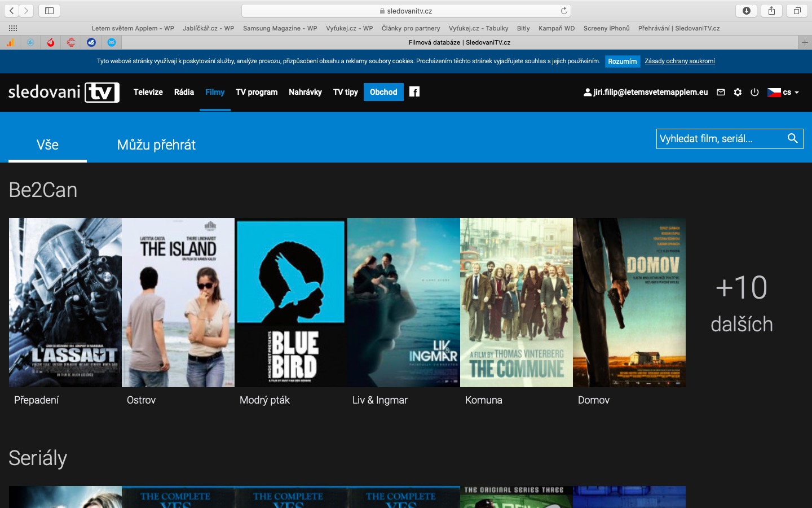Click the Liv & Ingmar title text
The width and height of the screenshot is (812, 508).
(x=379, y=400)
